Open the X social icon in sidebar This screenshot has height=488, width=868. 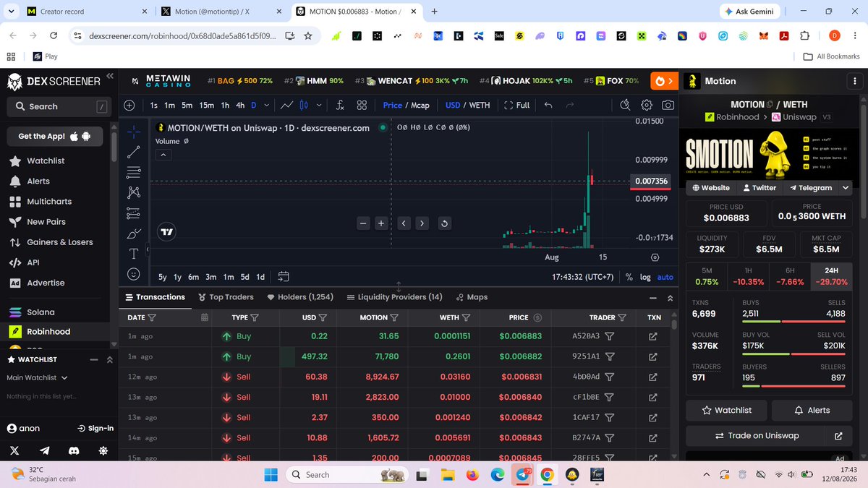(14, 450)
